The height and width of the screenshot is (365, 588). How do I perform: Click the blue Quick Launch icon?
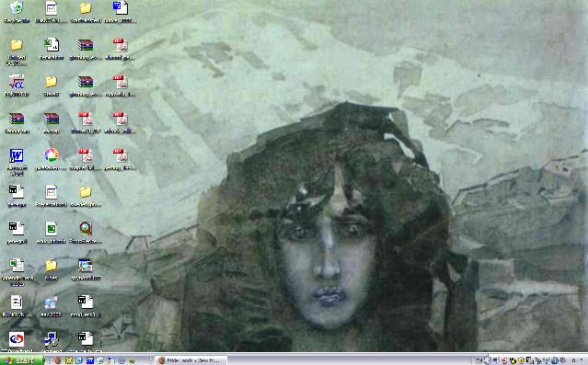[90, 360]
